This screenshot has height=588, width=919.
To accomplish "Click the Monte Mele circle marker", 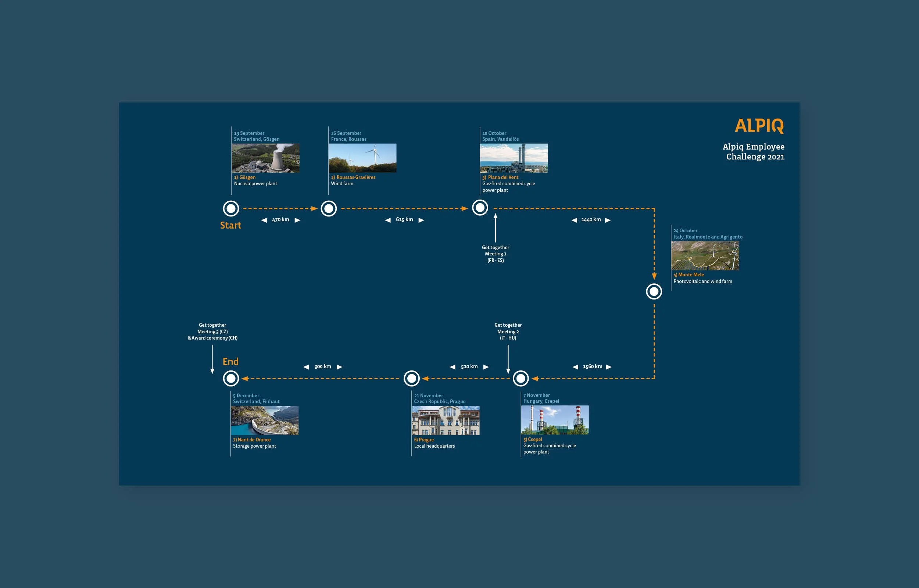I will 654,292.
